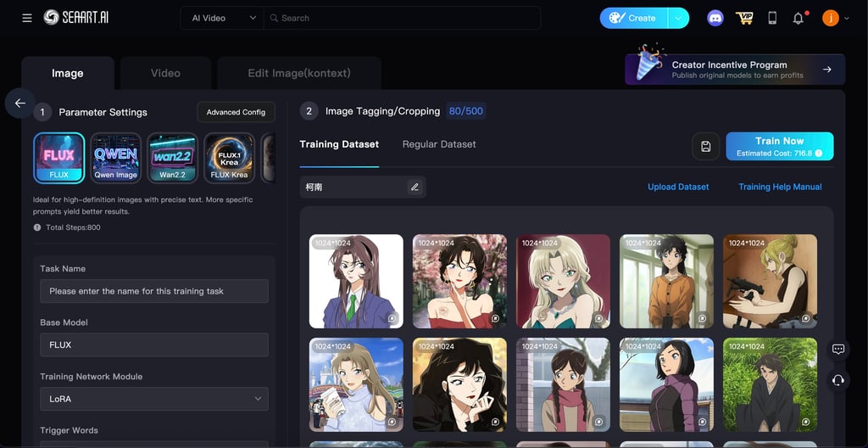Click tag icon on green-tie suit image
The height and width of the screenshot is (448, 868).
(392, 318)
